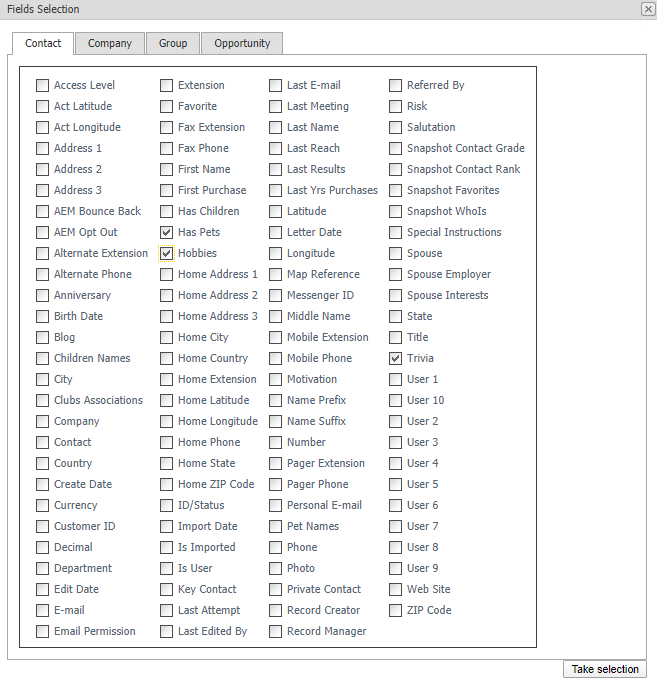Tick the Department checkbox
Viewport: 657px width, 685px height.
[x=42, y=568]
